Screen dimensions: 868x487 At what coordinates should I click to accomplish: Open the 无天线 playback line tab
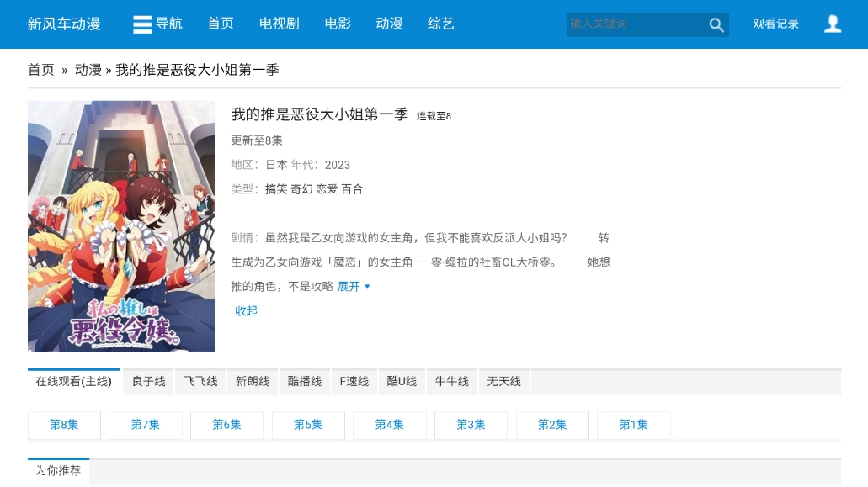click(x=503, y=381)
